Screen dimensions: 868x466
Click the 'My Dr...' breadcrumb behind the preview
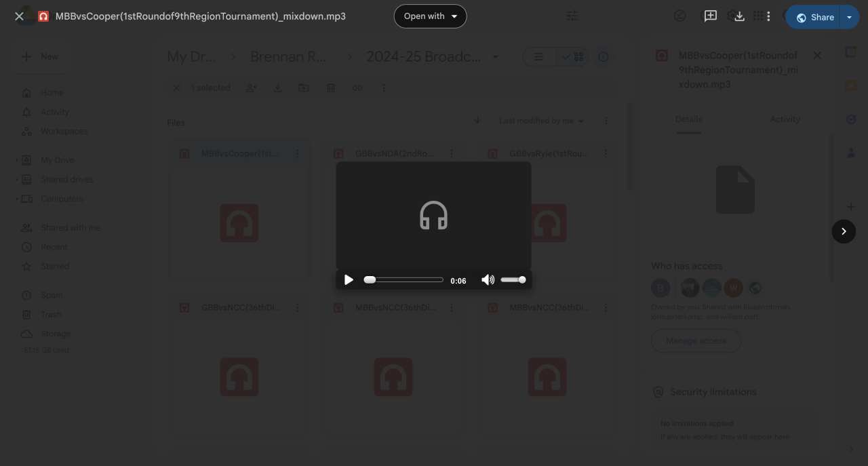(x=191, y=57)
